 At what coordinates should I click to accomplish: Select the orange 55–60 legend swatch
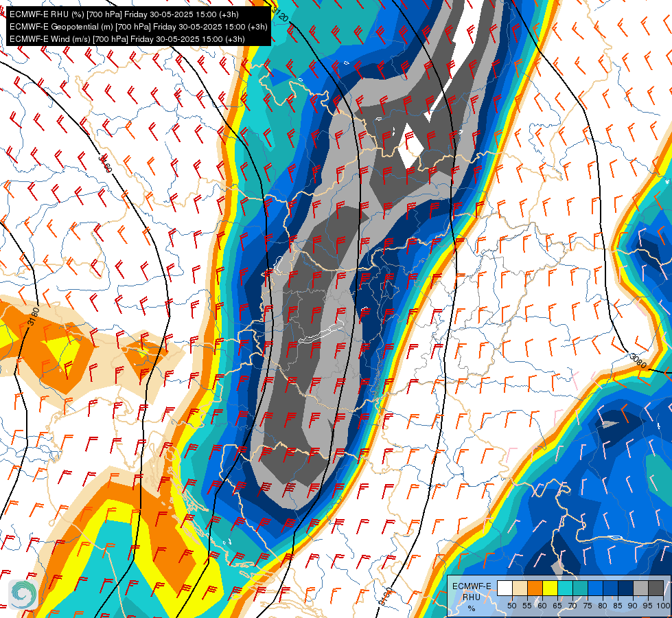535,588
